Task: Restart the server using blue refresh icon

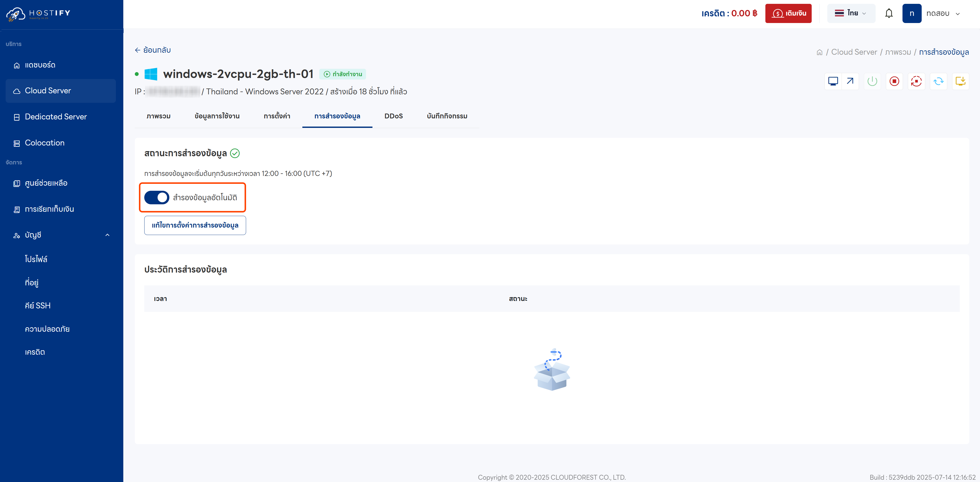Action: pyautogui.click(x=938, y=81)
